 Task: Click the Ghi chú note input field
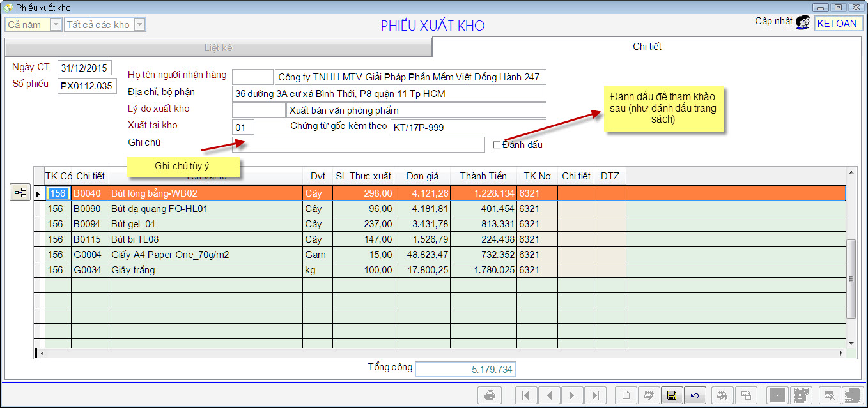(358, 145)
